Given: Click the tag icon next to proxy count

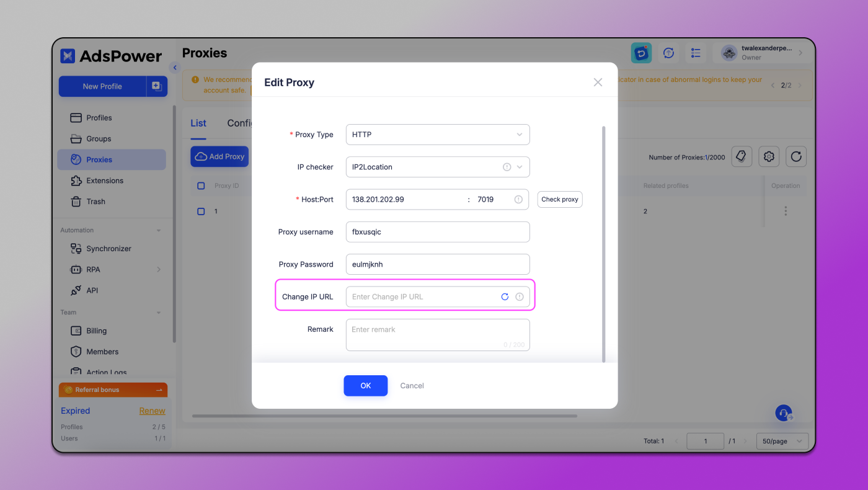Looking at the screenshot, I should click(742, 157).
